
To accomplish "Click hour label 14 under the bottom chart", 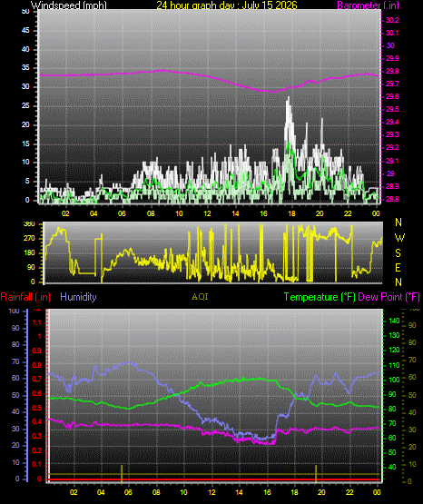I will [x=239, y=492].
